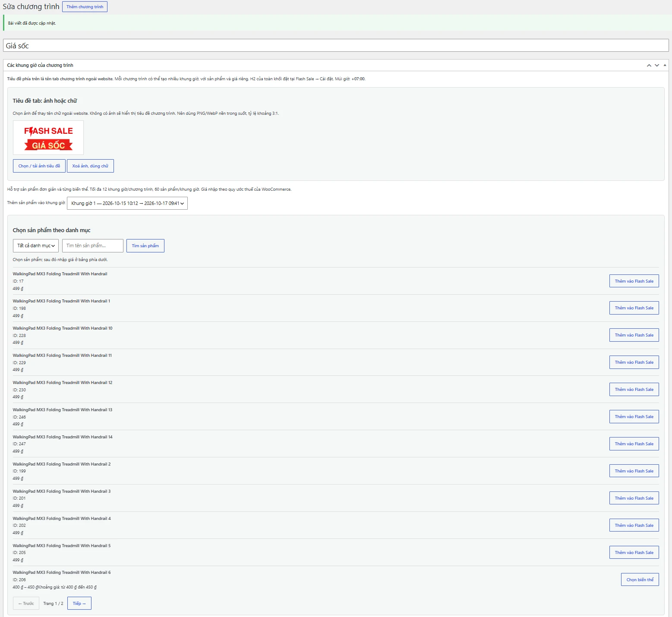This screenshot has width=672, height=617.
Task: Click the Flash Sale Giá Sốc title image
Action: 48,138
